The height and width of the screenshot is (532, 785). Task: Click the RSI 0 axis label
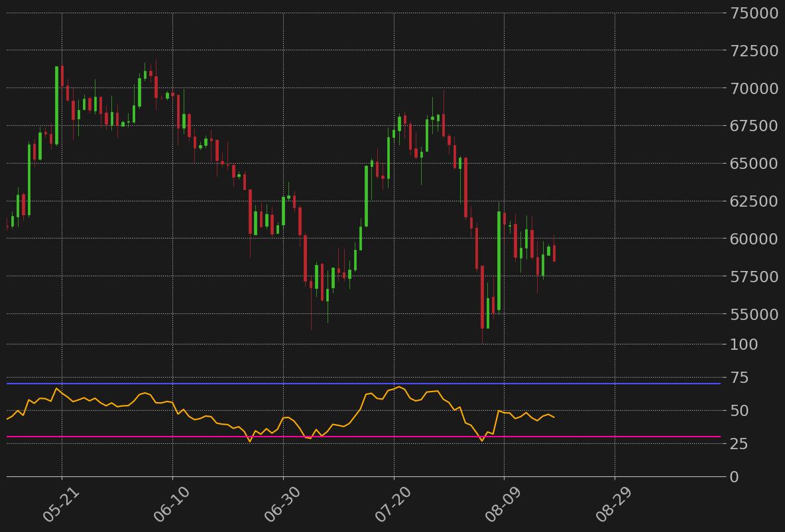click(735, 477)
